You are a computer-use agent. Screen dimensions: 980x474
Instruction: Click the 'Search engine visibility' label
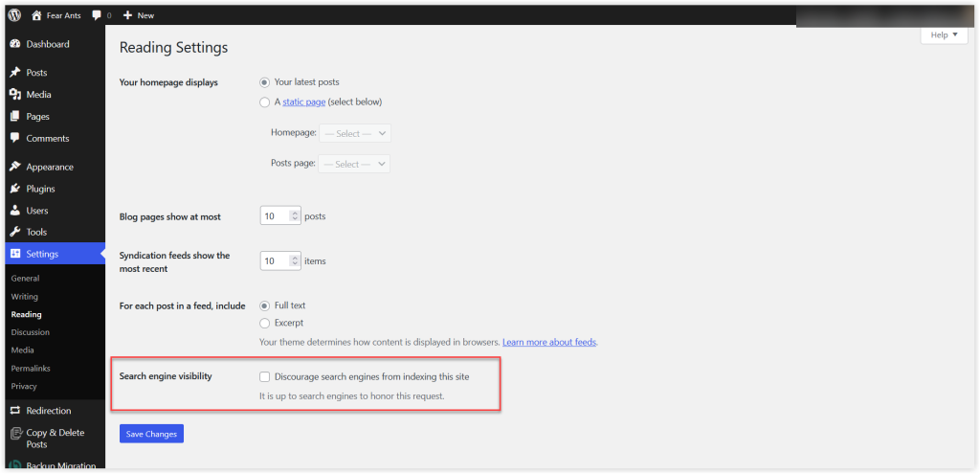click(x=166, y=376)
